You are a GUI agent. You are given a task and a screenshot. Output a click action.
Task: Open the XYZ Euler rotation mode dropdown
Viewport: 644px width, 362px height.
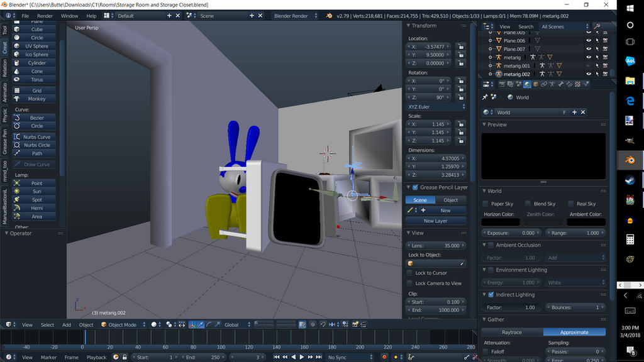point(436,107)
